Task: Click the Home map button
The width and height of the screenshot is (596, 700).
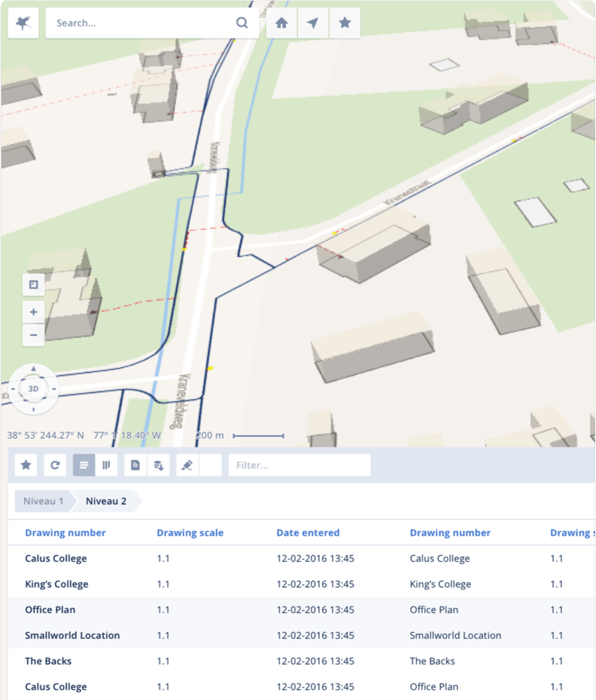Action: (x=281, y=23)
